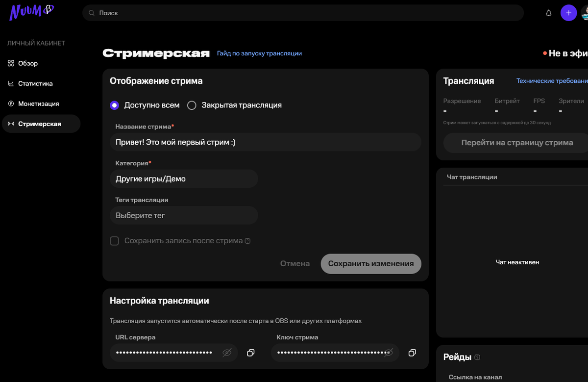588x382 pixels.
Task: Click the Технические требования link
Action: 552,80
